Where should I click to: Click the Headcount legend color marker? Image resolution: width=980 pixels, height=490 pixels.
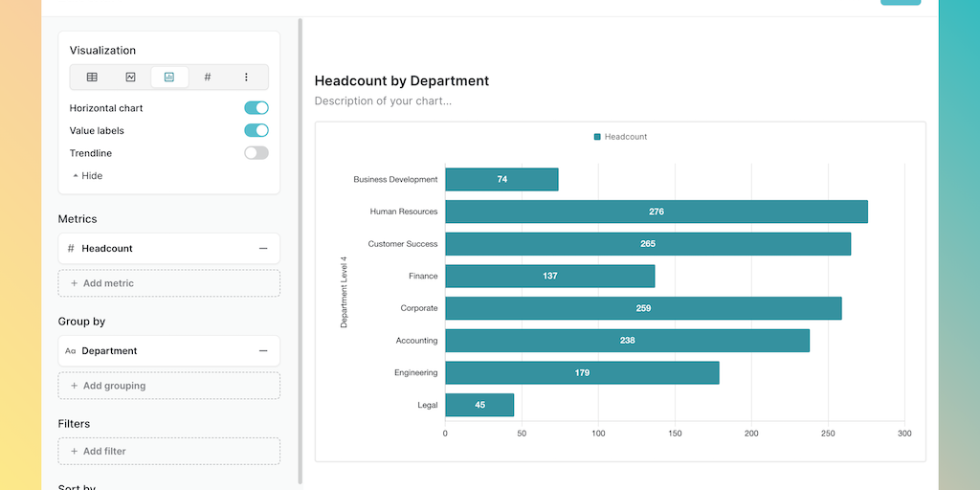click(597, 137)
